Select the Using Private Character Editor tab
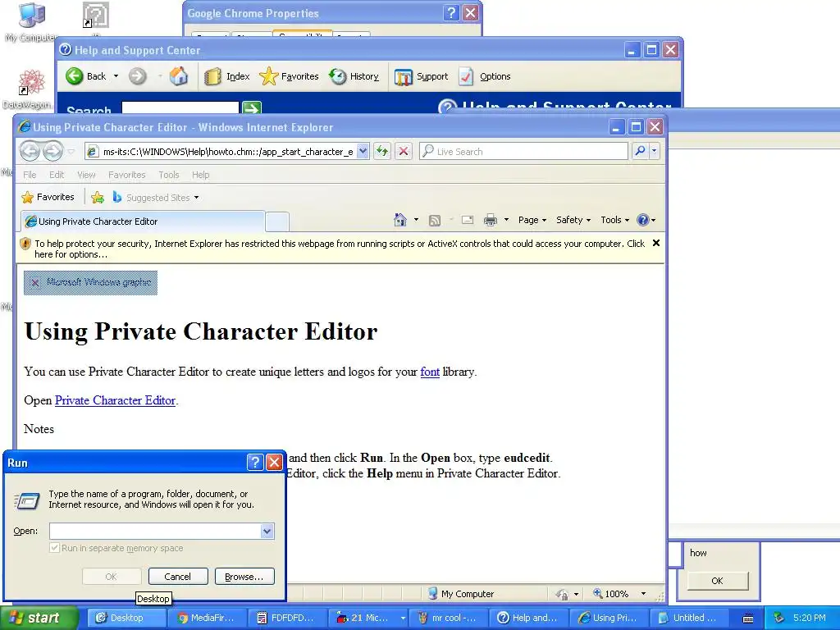The height and width of the screenshot is (630, 840). (x=143, y=221)
